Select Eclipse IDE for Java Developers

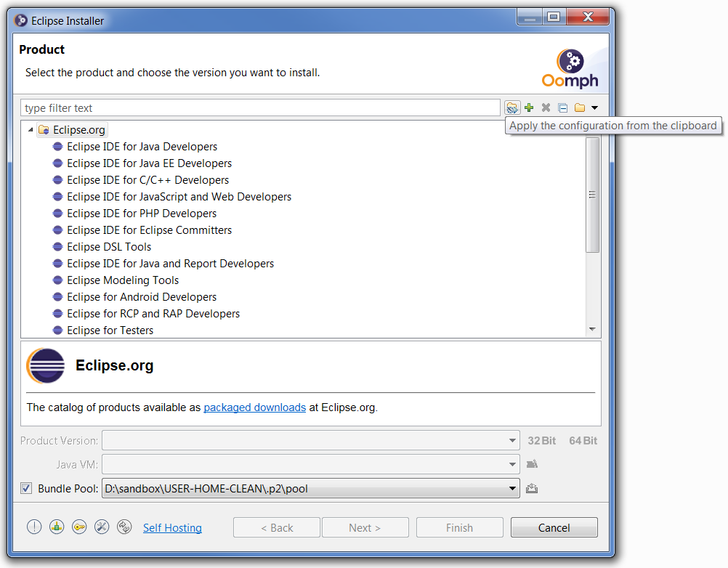(142, 146)
